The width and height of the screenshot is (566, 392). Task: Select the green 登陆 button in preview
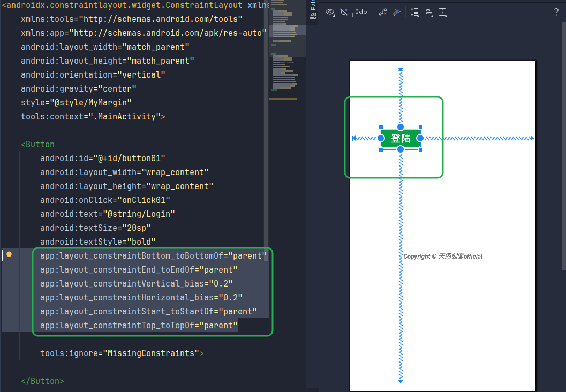click(401, 139)
